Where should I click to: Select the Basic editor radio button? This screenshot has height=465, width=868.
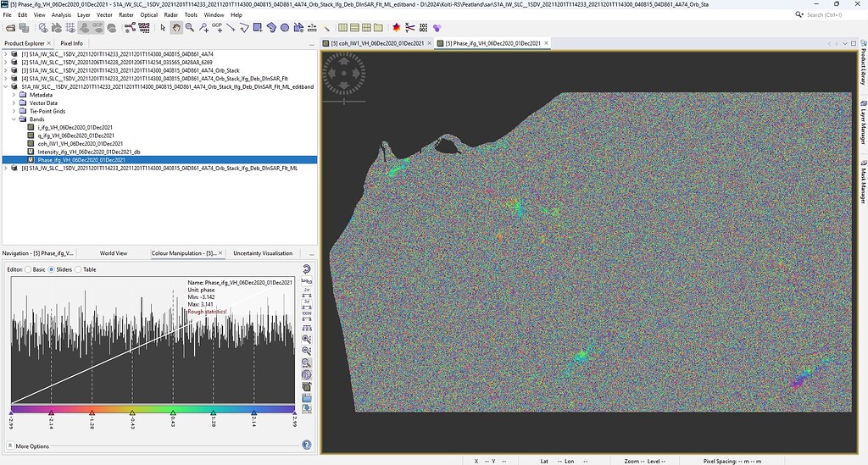pos(28,269)
